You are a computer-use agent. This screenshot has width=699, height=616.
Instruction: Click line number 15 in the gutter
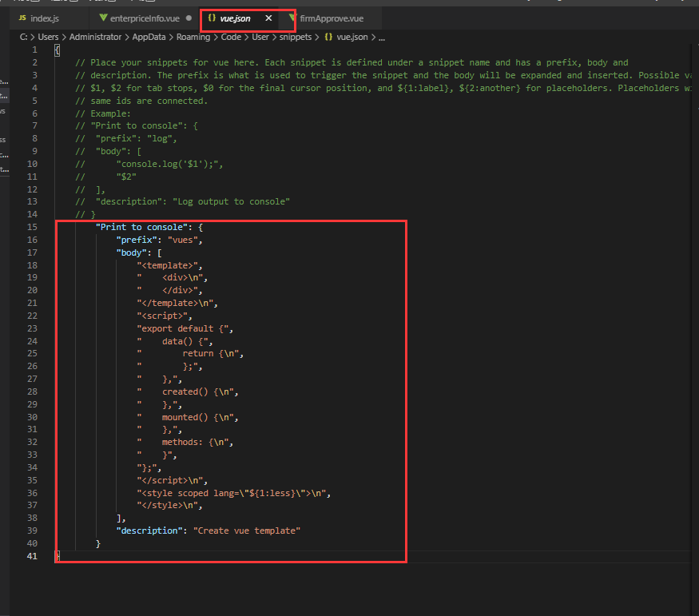click(33, 227)
